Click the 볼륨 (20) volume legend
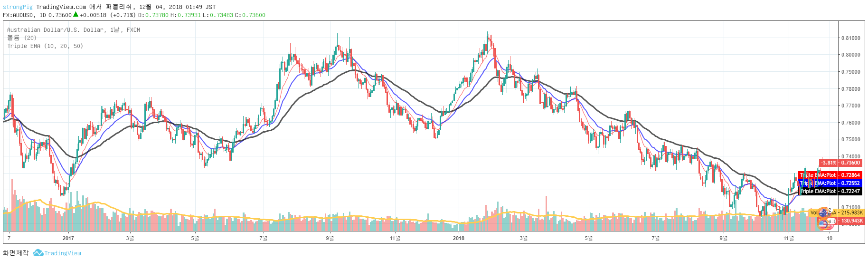This screenshot has height=261, width=868. coord(22,38)
